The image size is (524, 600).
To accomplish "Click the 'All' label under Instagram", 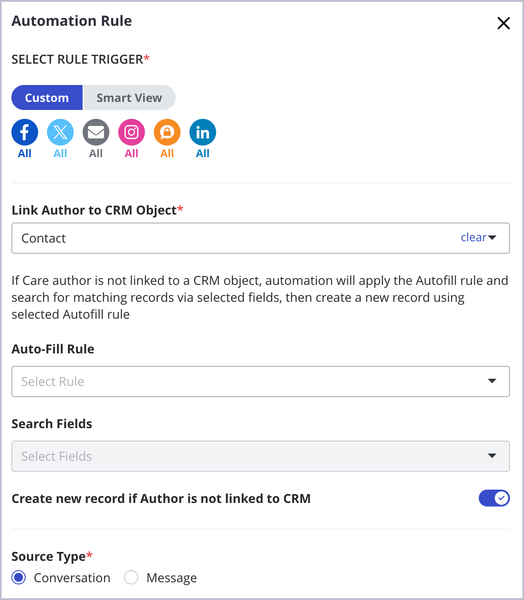I will [132, 153].
